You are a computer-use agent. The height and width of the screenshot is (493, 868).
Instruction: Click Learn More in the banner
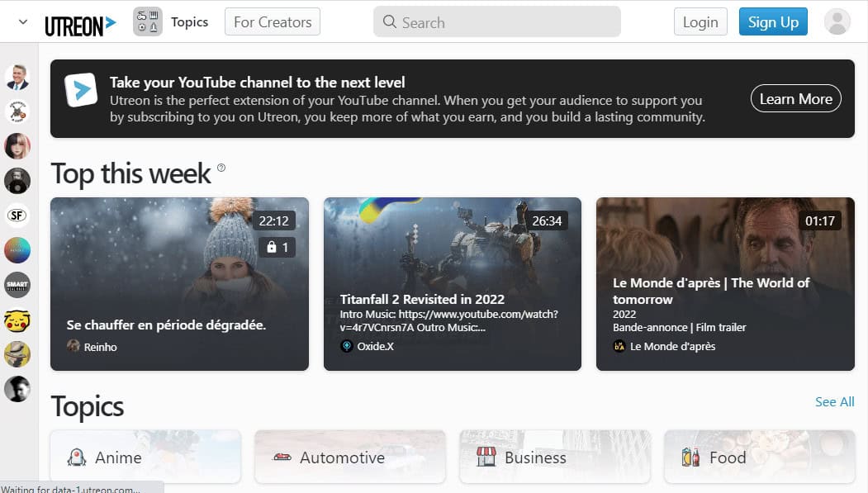pos(795,98)
